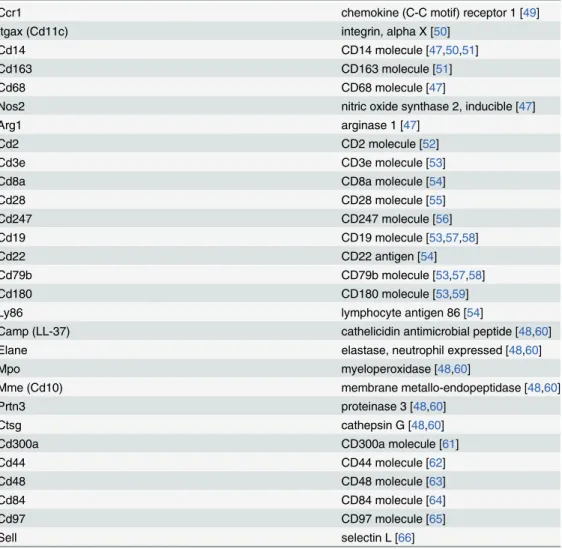Open reference 48 beside myeloperoxidase
The width and height of the screenshot is (562, 549).
(444, 369)
